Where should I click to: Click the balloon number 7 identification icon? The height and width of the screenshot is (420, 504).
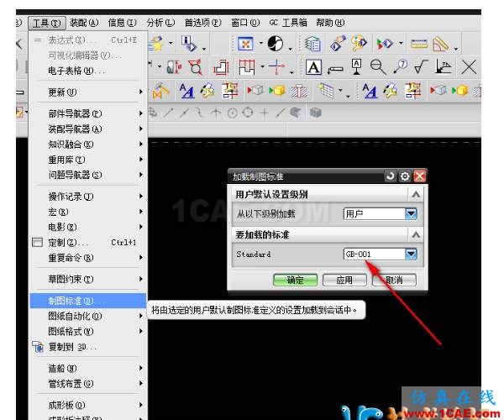coord(400,67)
